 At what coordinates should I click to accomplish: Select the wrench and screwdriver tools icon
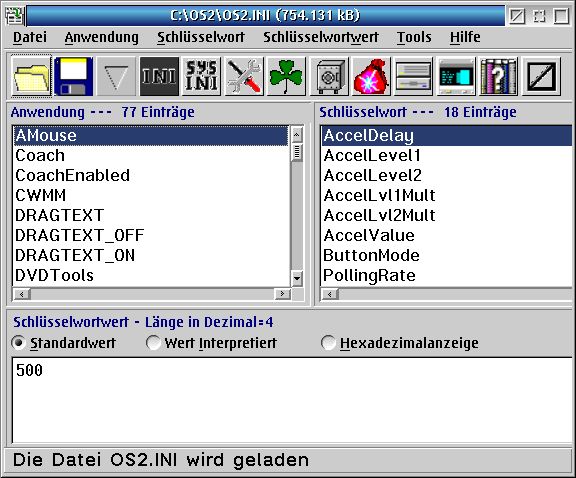[244, 77]
